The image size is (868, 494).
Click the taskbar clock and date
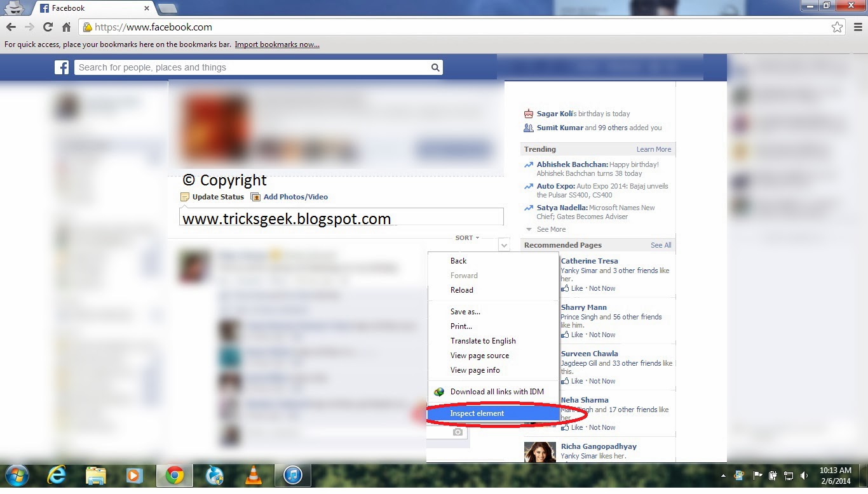pyautogui.click(x=836, y=475)
